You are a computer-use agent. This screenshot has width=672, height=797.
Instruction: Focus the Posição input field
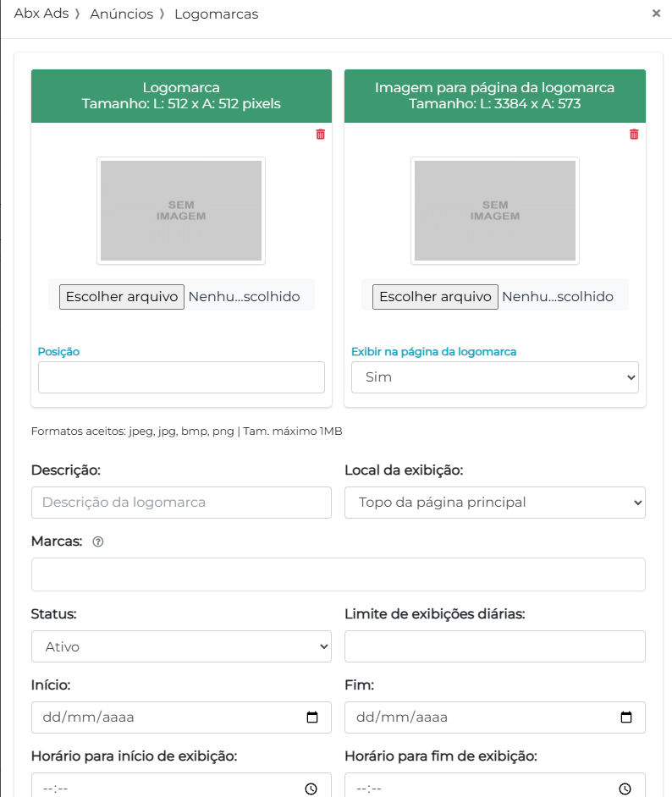(x=181, y=377)
